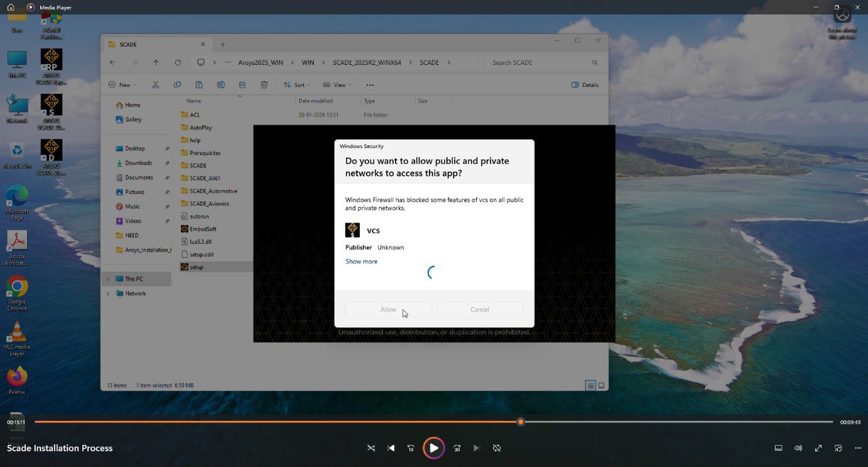Open the volume control

point(798,448)
